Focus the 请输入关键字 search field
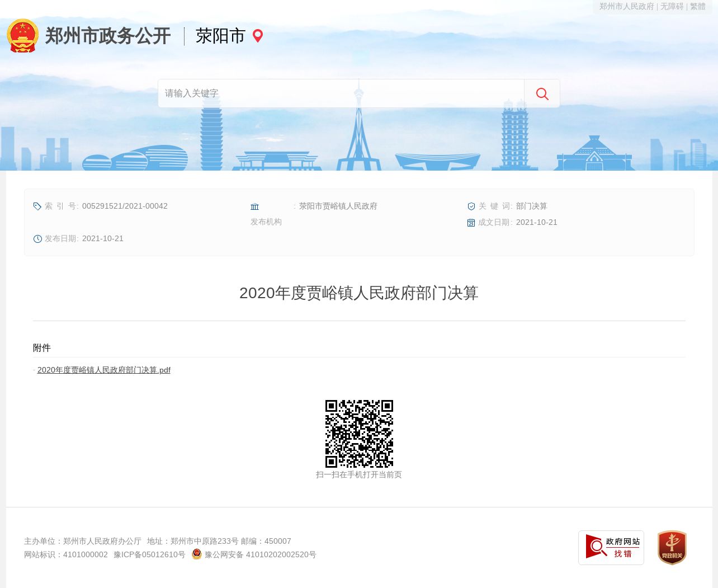 (x=341, y=93)
